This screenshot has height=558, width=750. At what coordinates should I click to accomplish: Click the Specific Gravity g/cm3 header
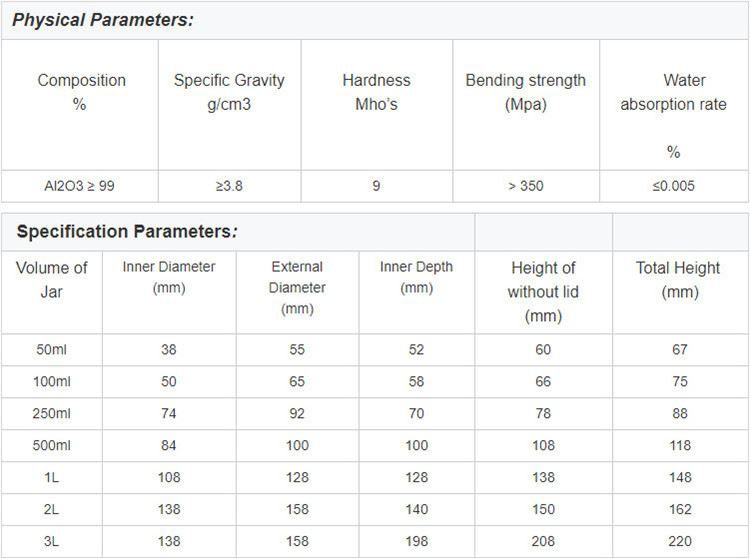coord(229,92)
